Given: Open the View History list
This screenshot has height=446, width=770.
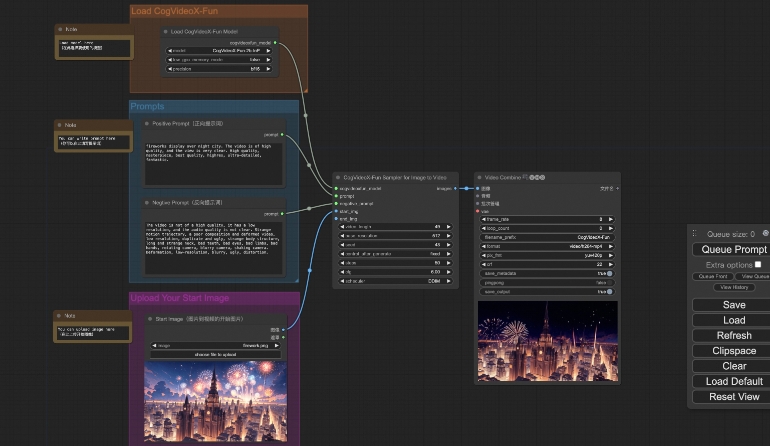Looking at the screenshot, I should click(733, 287).
